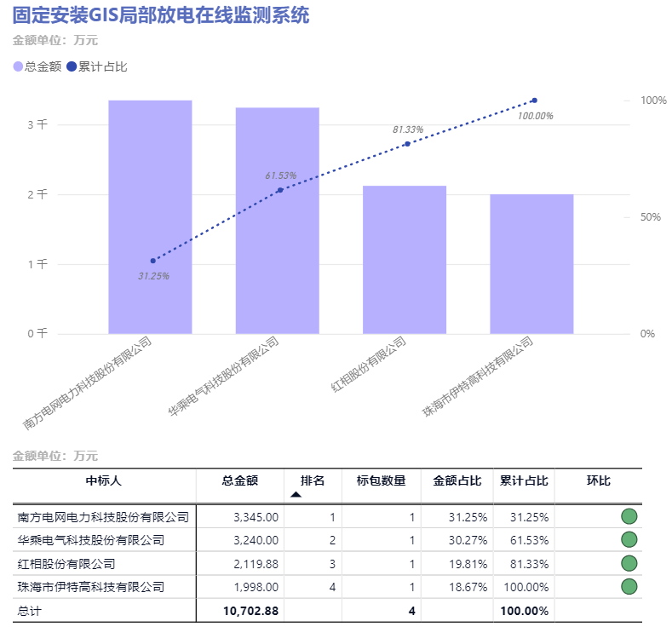Click the 3 千 y-axis label

tap(37, 124)
